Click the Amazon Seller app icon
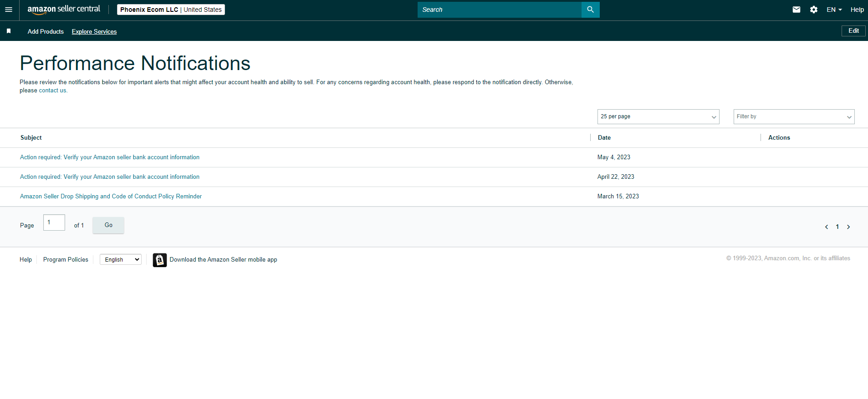 coord(159,260)
